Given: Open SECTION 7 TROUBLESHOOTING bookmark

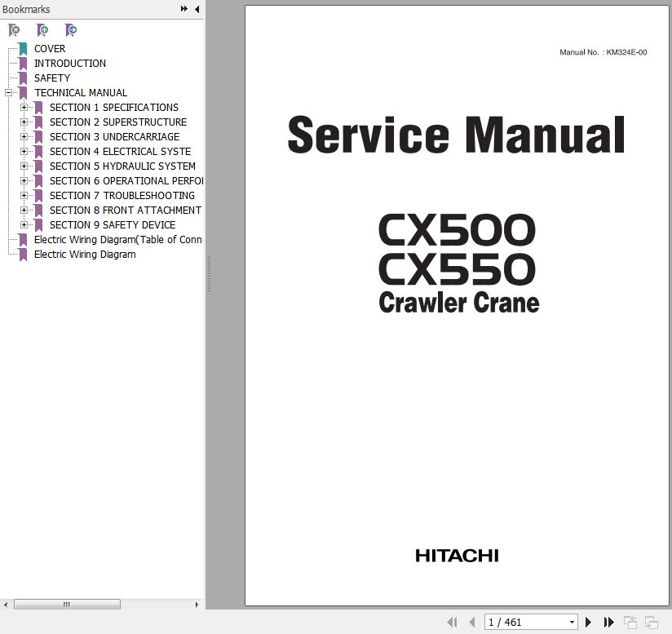Looking at the screenshot, I should [122, 196].
